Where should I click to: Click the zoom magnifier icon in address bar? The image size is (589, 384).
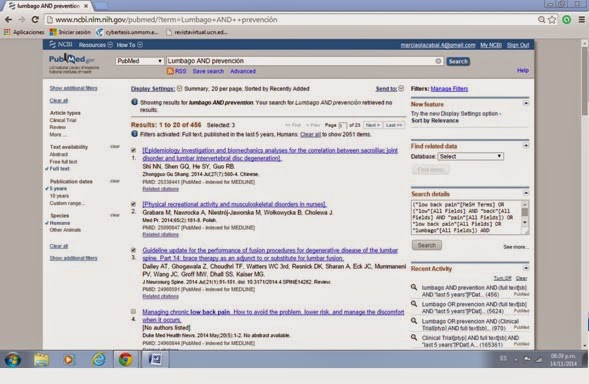pyautogui.click(x=541, y=20)
